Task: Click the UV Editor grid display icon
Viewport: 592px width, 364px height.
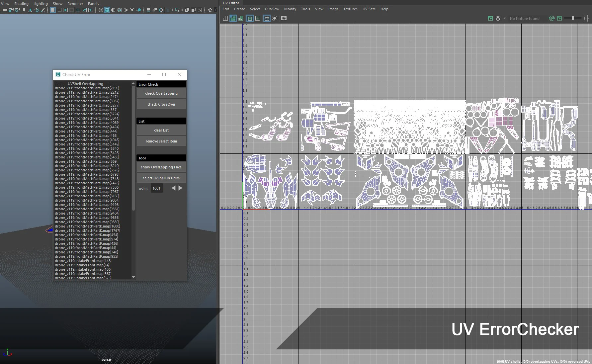Action: pyautogui.click(x=267, y=18)
